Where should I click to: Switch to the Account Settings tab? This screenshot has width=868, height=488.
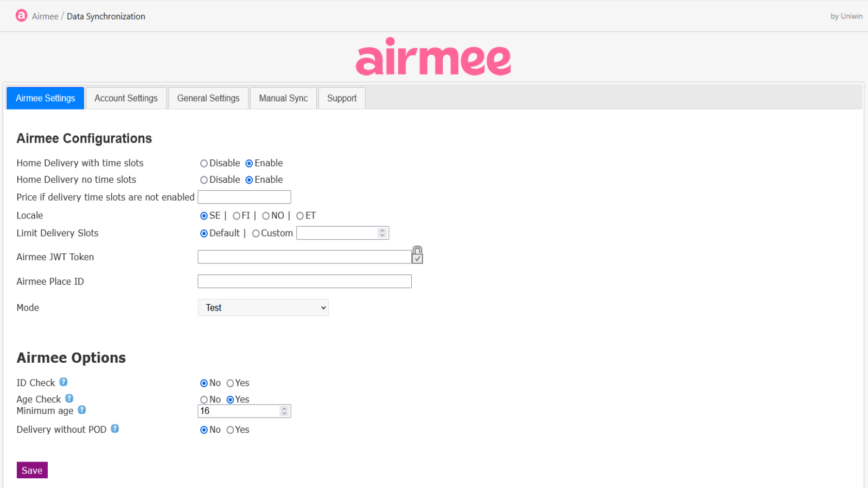tap(126, 98)
